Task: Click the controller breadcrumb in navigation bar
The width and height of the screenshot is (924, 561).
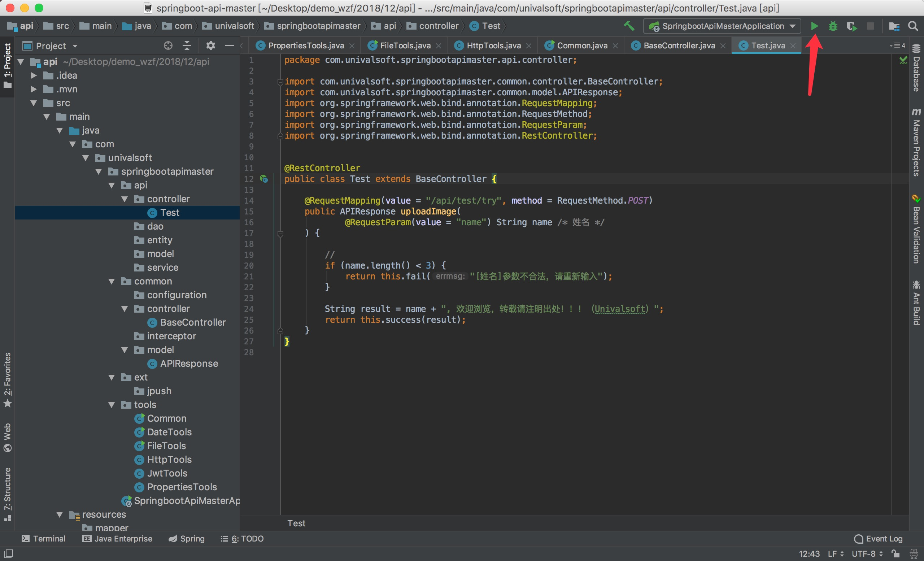Action: pos(433,26)
